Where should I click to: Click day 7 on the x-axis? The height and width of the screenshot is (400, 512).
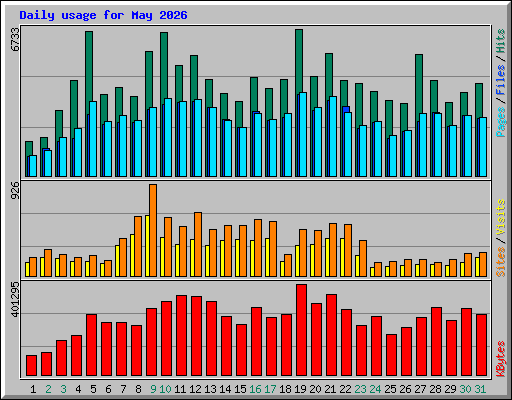pyautogui.click(x=123, y=389)
